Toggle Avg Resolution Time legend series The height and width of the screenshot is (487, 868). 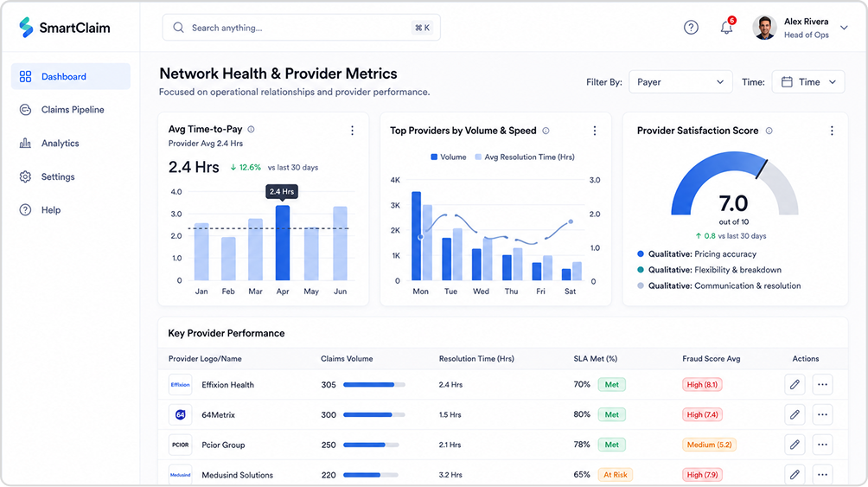(x=525, y=157)
